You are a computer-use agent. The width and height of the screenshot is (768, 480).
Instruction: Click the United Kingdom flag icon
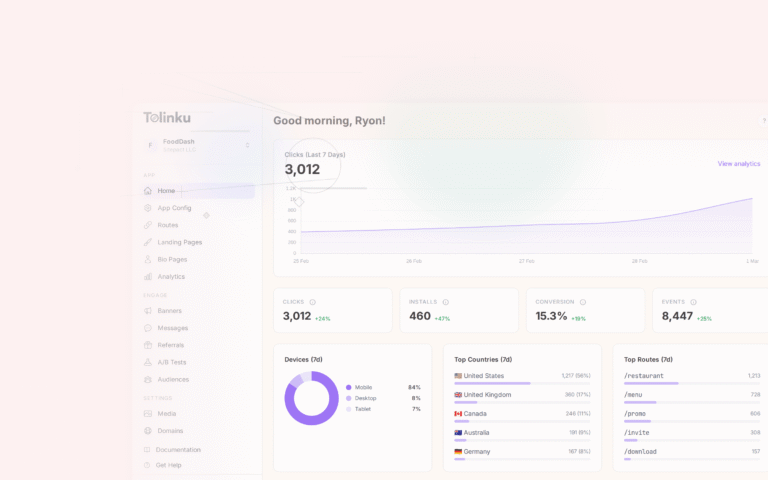[x=458, y=395]
